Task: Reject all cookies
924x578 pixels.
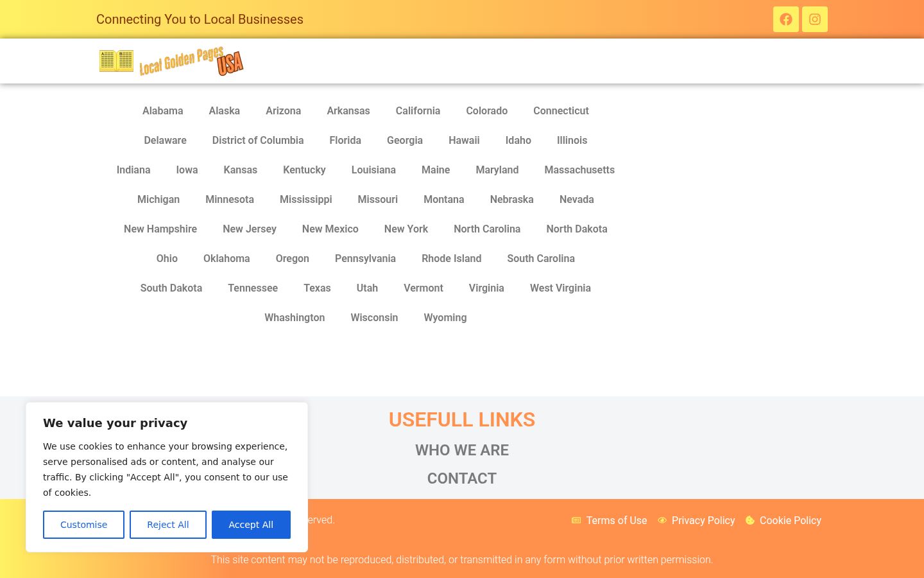Action: pos(168,525)
